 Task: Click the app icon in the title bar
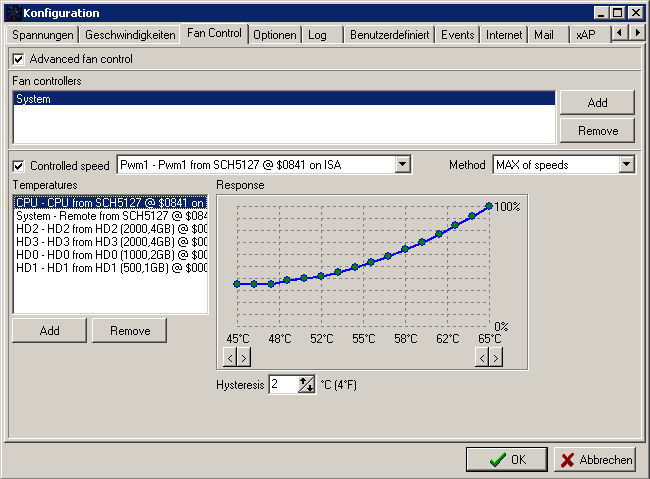tap(11, 13)
